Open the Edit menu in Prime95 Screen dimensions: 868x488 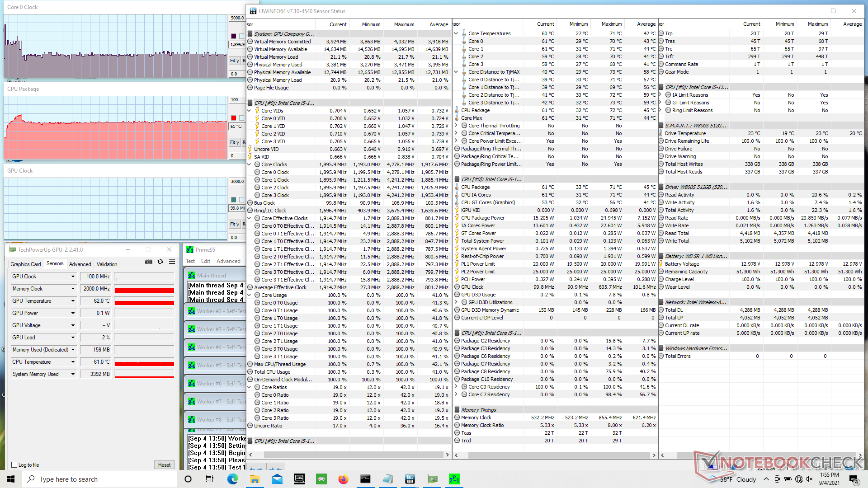pyautogui.click(x=206, y=261)
